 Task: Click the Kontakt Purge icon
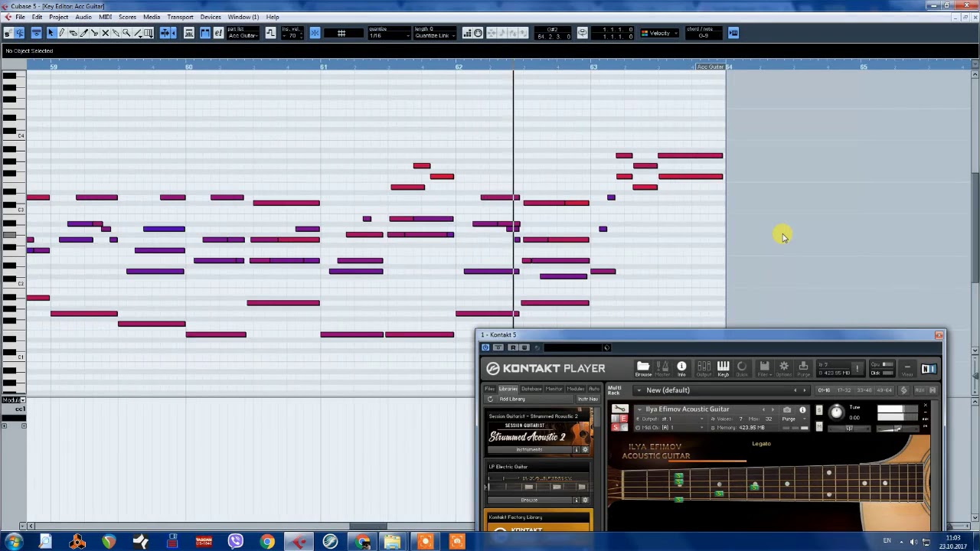point(803,369)
